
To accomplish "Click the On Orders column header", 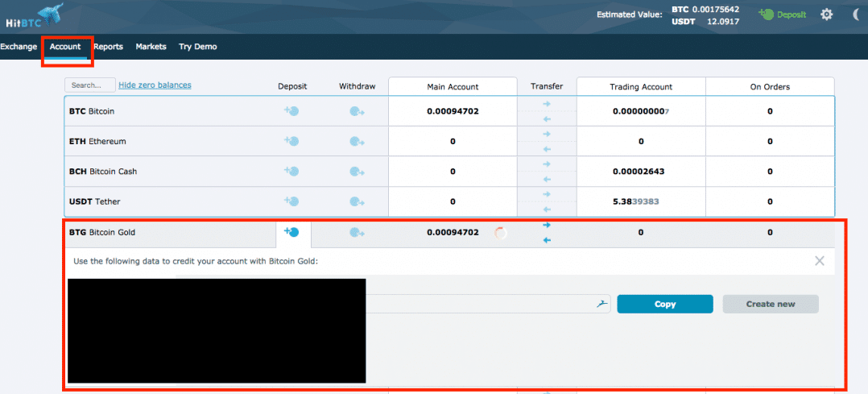I will [x=770, y=86].
